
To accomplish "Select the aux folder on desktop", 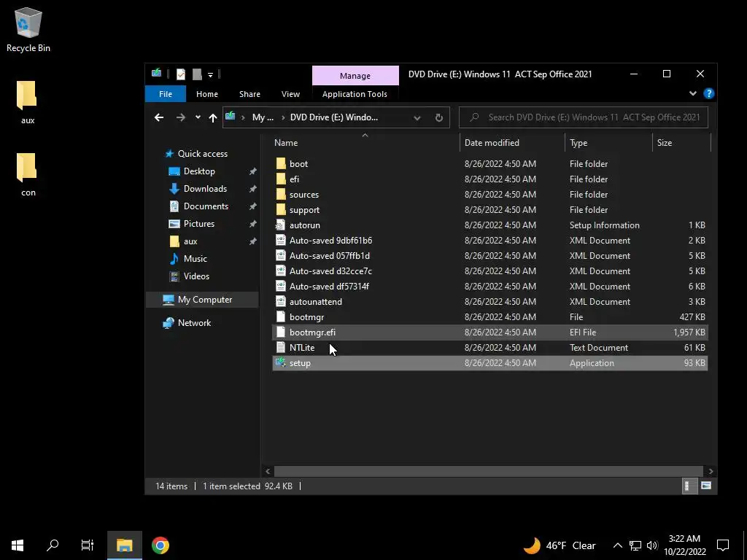I will [x=27, y=102].
